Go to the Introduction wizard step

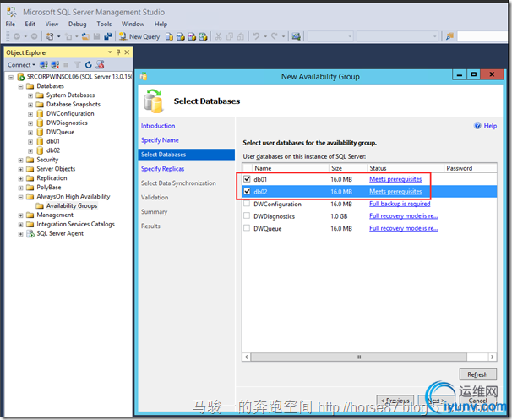(x=158, y=126)
